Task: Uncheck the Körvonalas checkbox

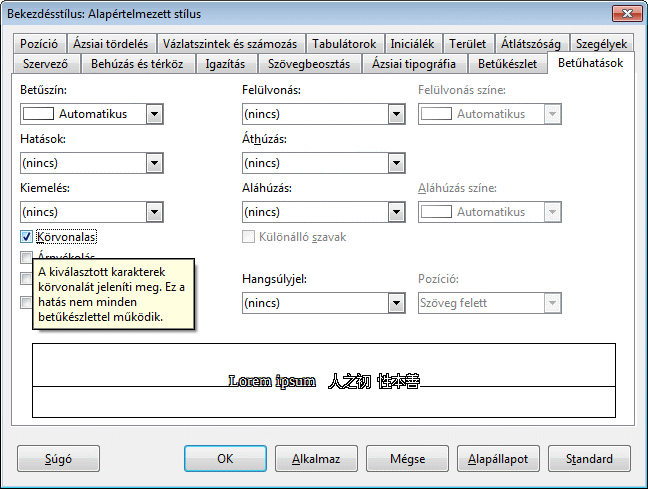Action: [x=27, y=237]
